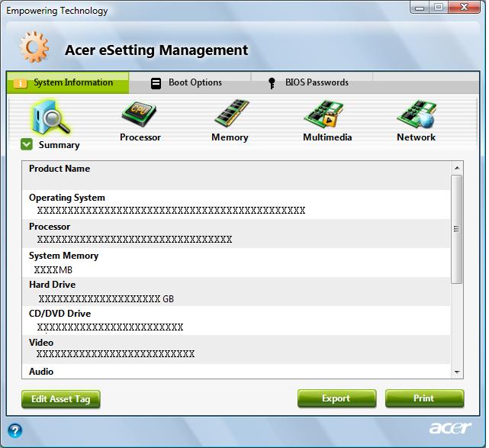489x448 pixels.
Task: Click the orange gear eSetting icon
Action: coord(34,47)
